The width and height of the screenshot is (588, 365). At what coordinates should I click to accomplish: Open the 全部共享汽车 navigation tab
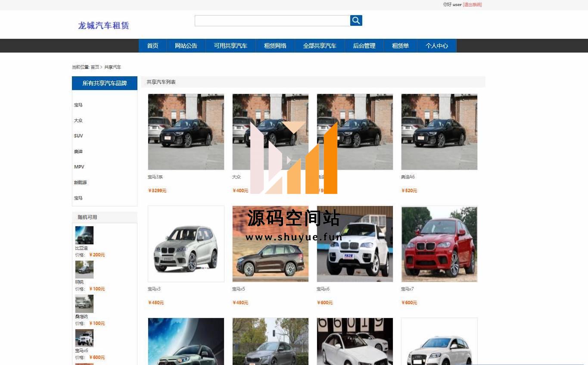point(320,46)
